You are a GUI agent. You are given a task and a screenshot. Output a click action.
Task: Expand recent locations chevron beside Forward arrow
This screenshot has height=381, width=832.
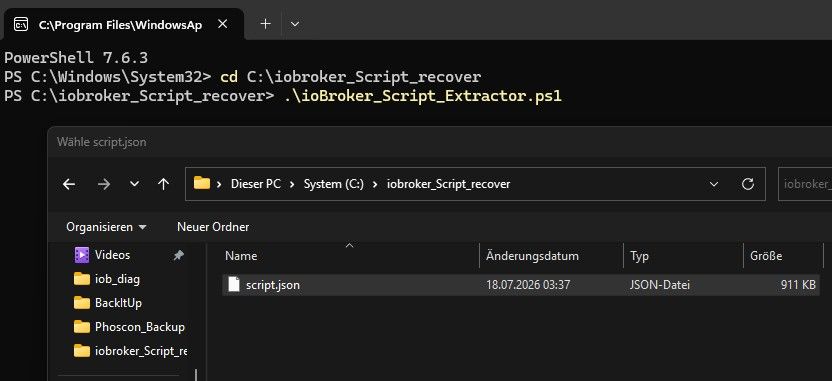pyautogui.click(x=135, y=184)
